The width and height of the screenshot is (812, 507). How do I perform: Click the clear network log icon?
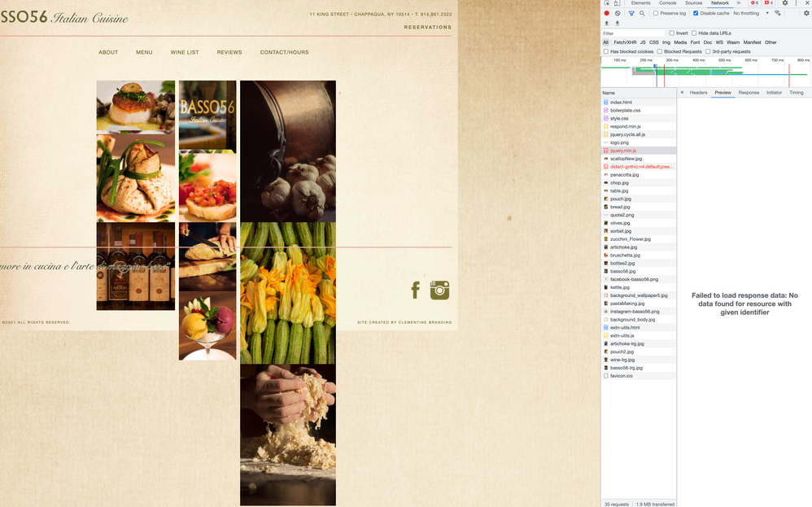pyautogui.click(x=618, y=13)
